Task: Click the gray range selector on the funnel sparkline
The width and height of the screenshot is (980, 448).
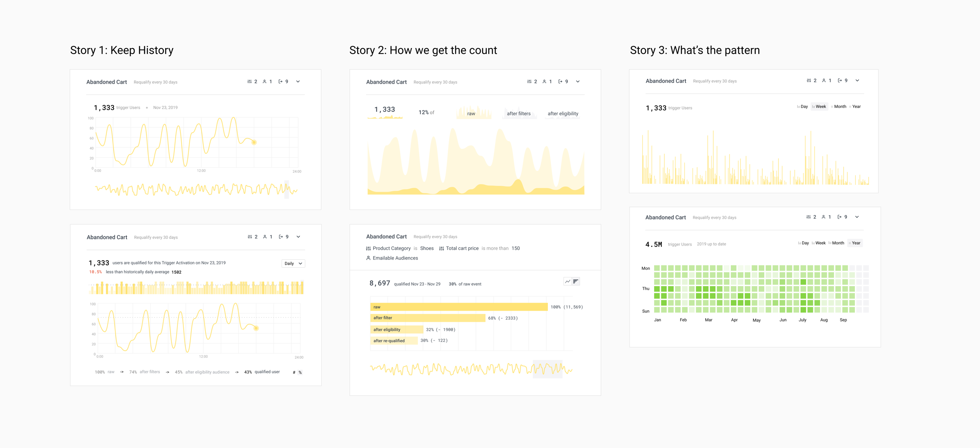Action: click(547, 369)
